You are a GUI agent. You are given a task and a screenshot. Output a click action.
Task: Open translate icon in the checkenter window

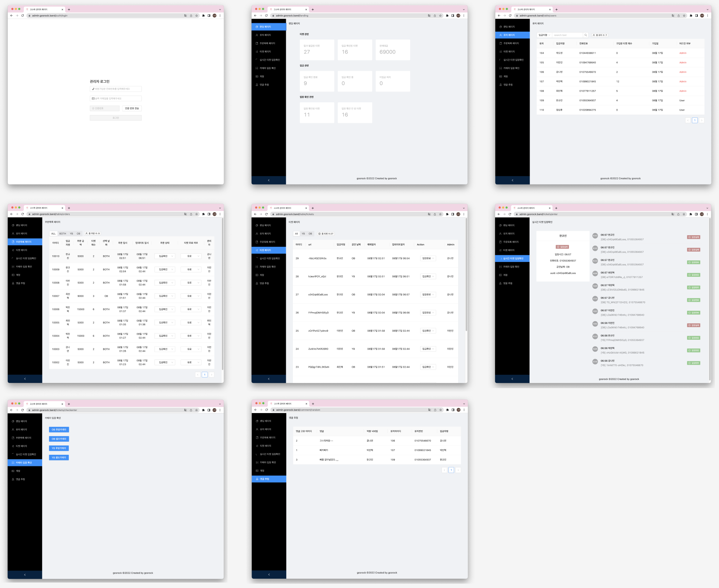click(185, 410)
